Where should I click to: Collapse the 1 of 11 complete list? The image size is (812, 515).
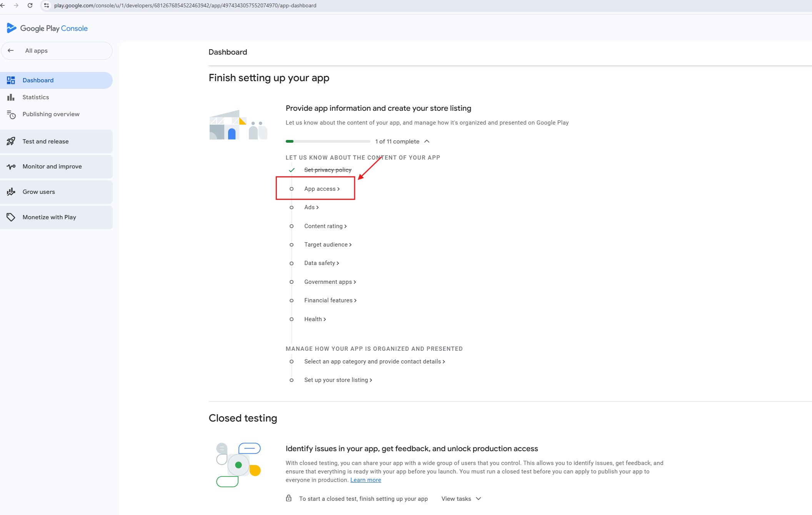(x=427, y=142)
